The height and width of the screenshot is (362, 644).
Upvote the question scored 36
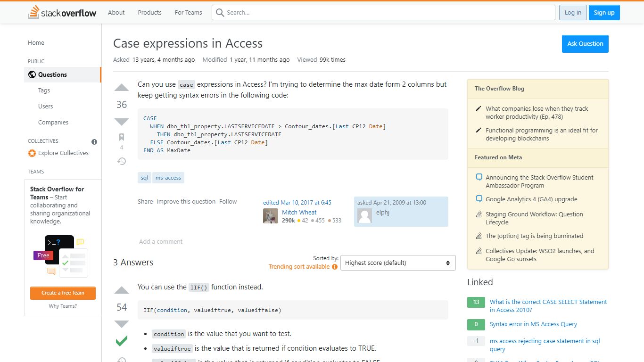point(122,88)
